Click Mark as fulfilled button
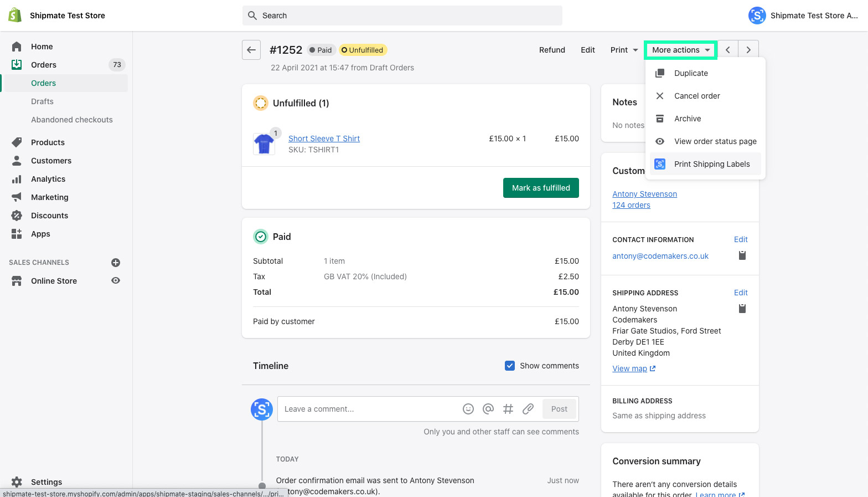868x497 pixels. (x=541, y=188)
